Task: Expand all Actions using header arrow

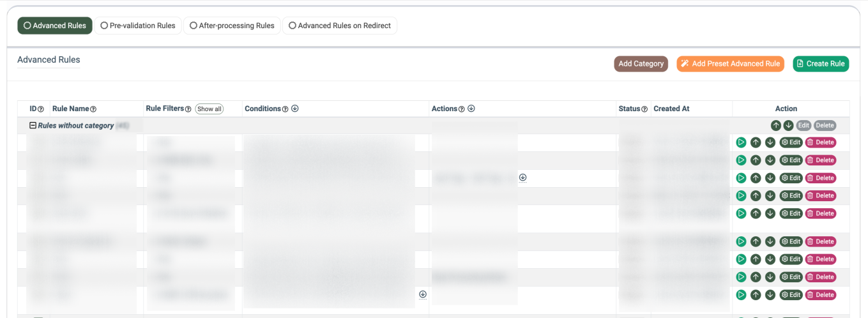Action: tap(471, 109)
